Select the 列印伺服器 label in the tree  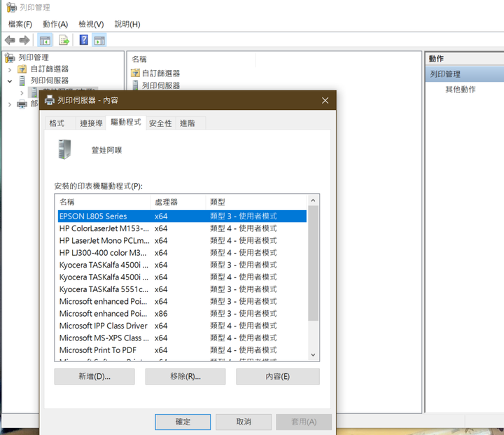50,81
